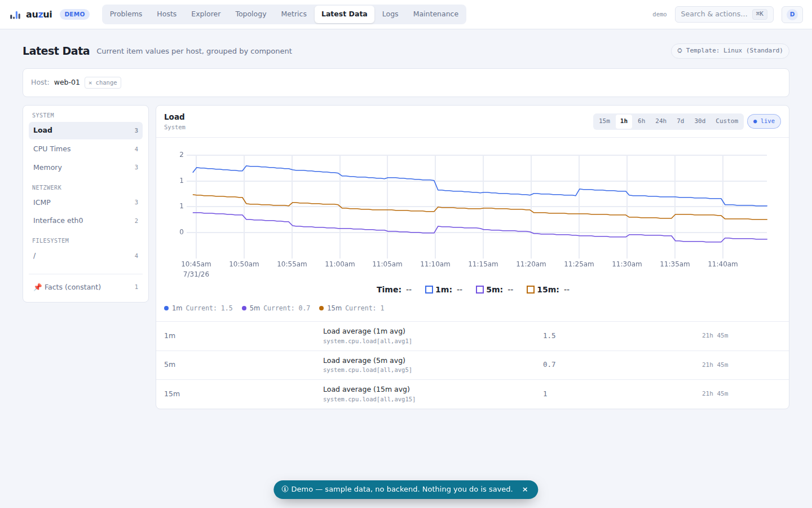The width and height of the screenshot is (812, 508).
Task: Change the selected host web-01
Action: click(x=103, y=83)
